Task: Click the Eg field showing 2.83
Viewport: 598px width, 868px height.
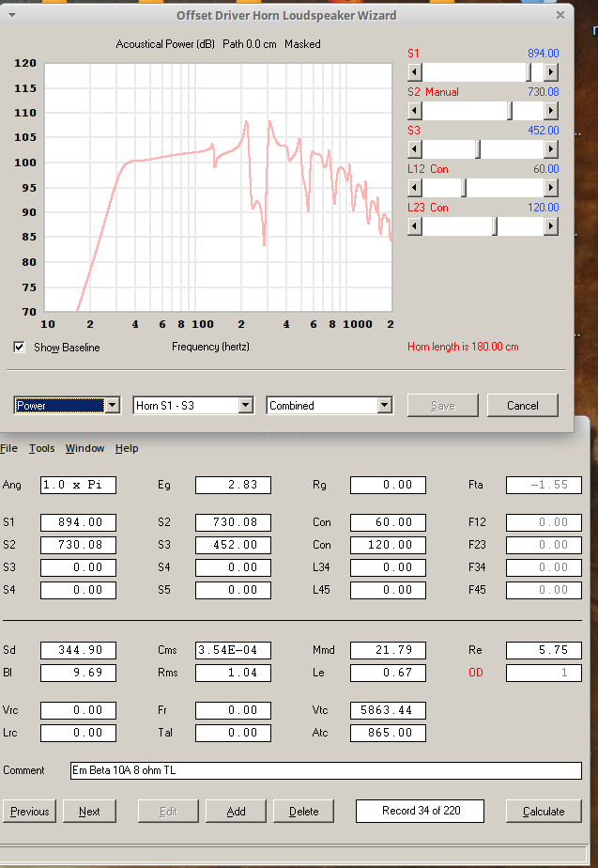Action: (233, 485)
